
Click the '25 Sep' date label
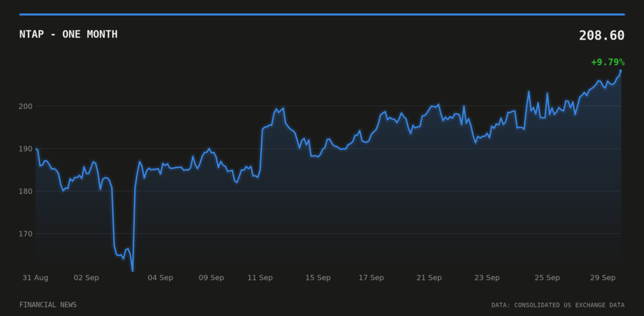pos(547,278)
